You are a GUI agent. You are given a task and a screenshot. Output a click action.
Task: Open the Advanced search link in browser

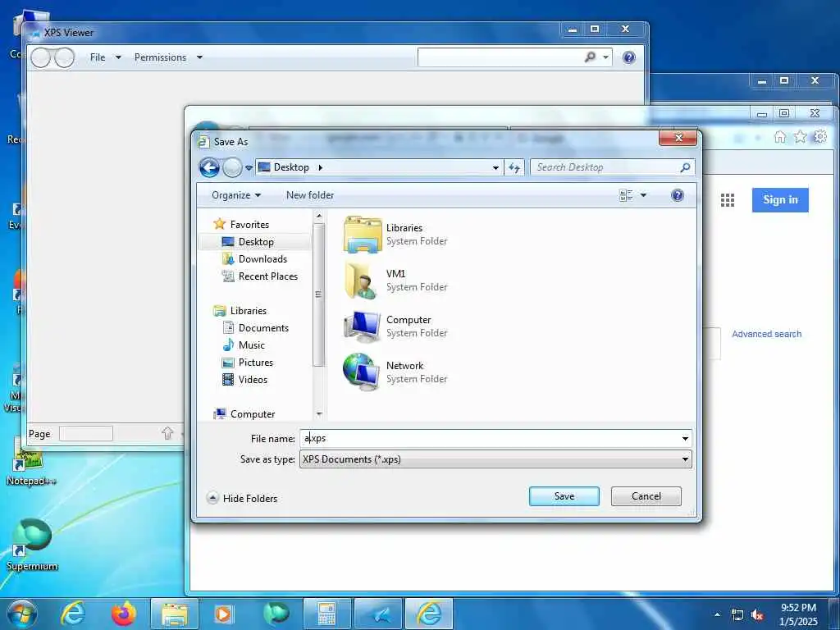point(767,334)
